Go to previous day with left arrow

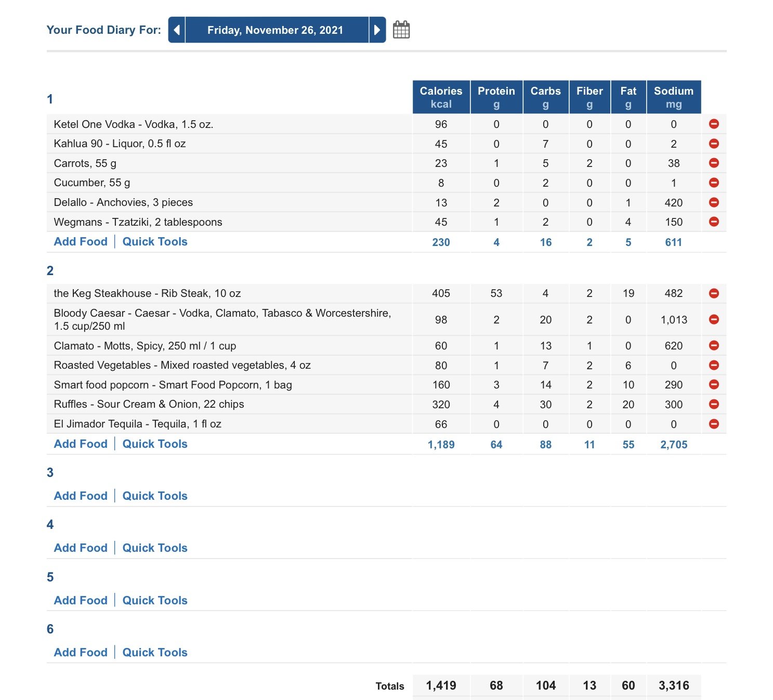(x=177, y=30)
